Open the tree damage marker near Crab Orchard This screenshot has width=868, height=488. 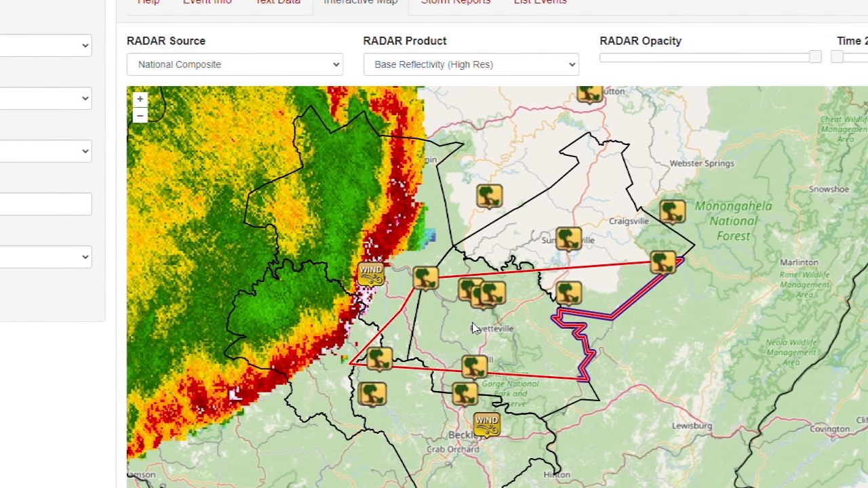(464, 394)
